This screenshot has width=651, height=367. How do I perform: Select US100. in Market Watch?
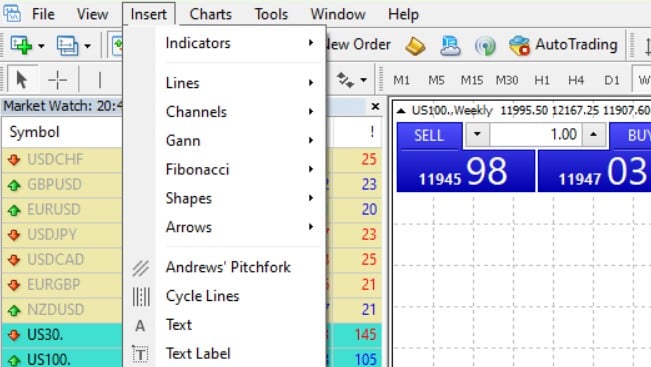pos(49,359)
